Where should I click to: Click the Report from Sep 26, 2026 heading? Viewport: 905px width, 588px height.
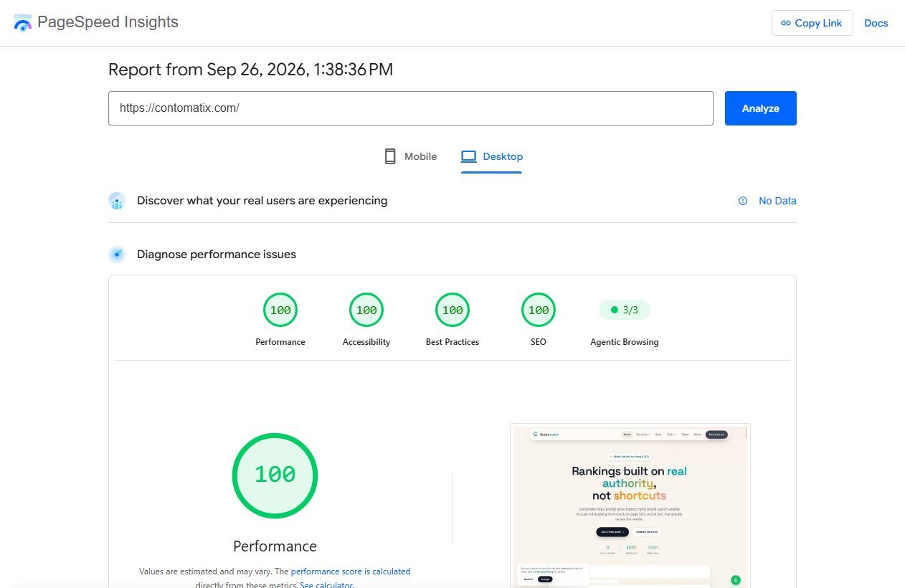click(x=250, y=70)
